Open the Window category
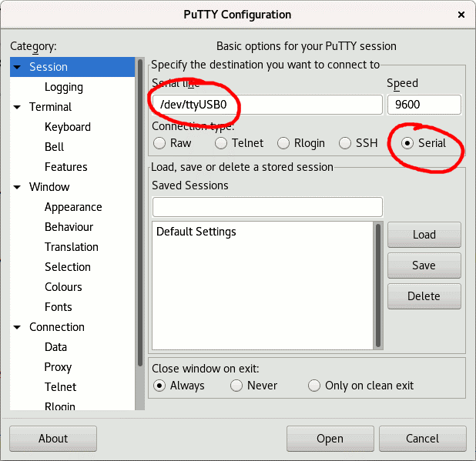The width and height of the screenshot is (476, 461). (x=49, y=187)
